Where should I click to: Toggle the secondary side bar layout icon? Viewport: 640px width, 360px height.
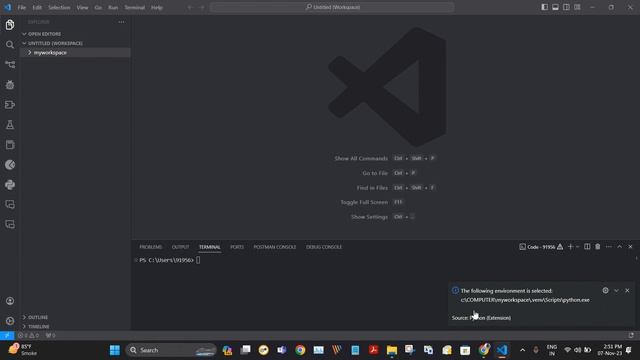click(566, 7)
